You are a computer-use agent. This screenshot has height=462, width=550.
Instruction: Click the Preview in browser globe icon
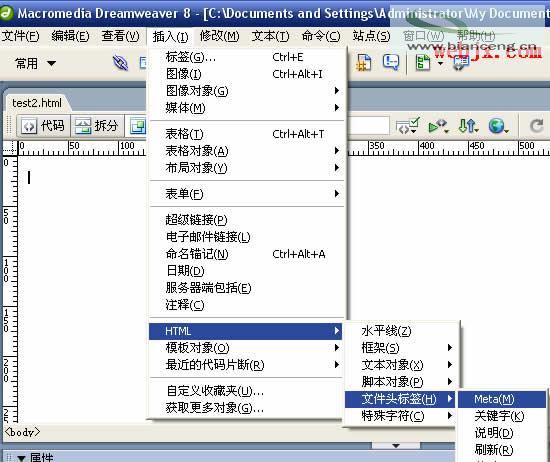498,126
